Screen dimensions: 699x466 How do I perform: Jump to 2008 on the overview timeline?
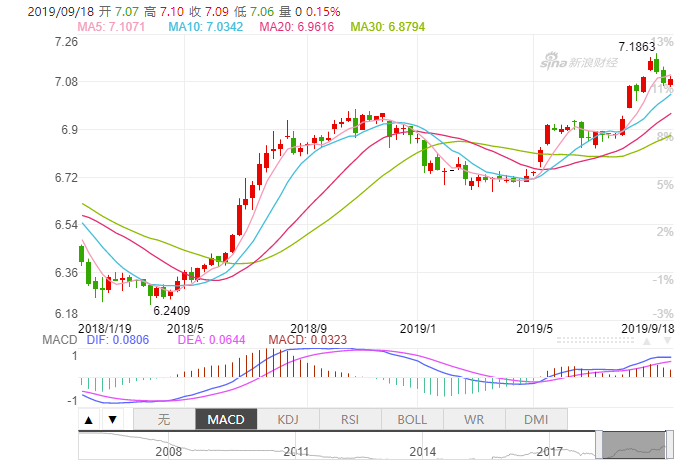(x=169, y=452)
